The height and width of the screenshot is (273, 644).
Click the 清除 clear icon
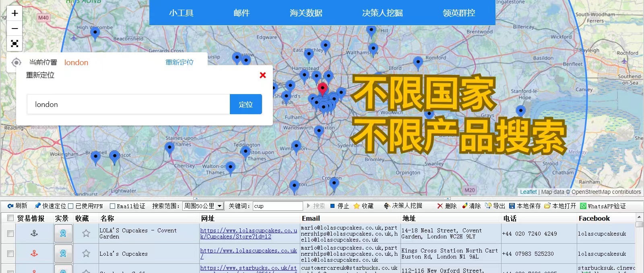click(465, 206)
